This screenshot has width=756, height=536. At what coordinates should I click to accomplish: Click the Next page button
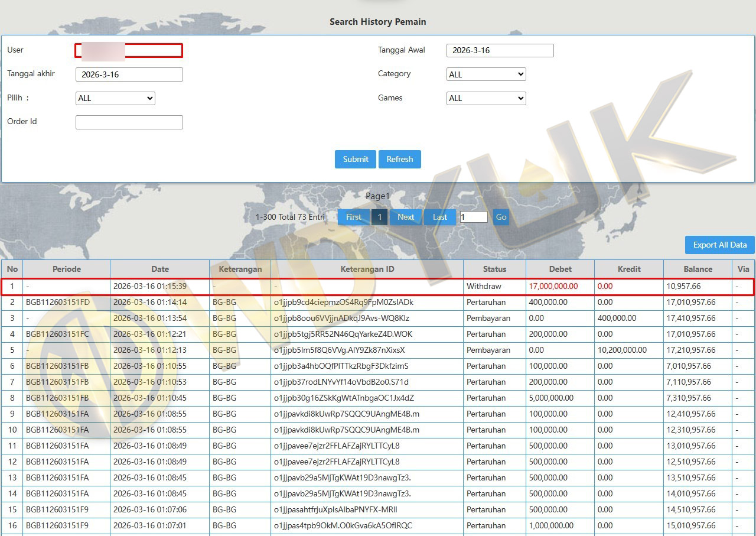tap(406, 217)
